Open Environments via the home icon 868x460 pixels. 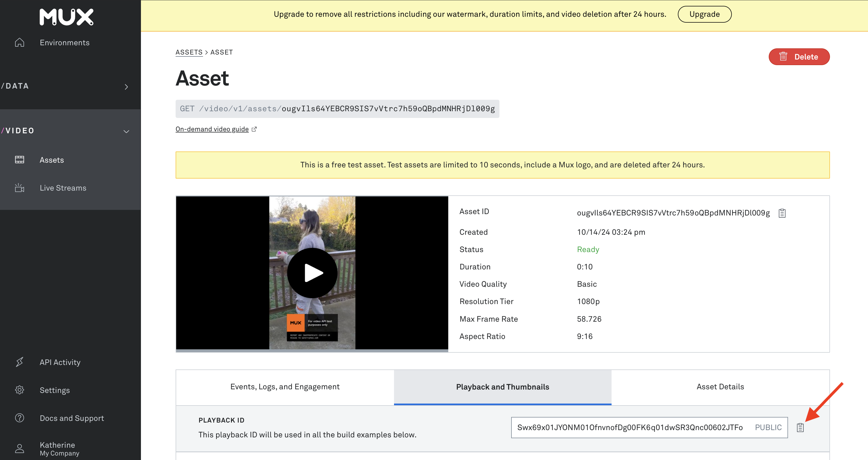pos(20,42)
